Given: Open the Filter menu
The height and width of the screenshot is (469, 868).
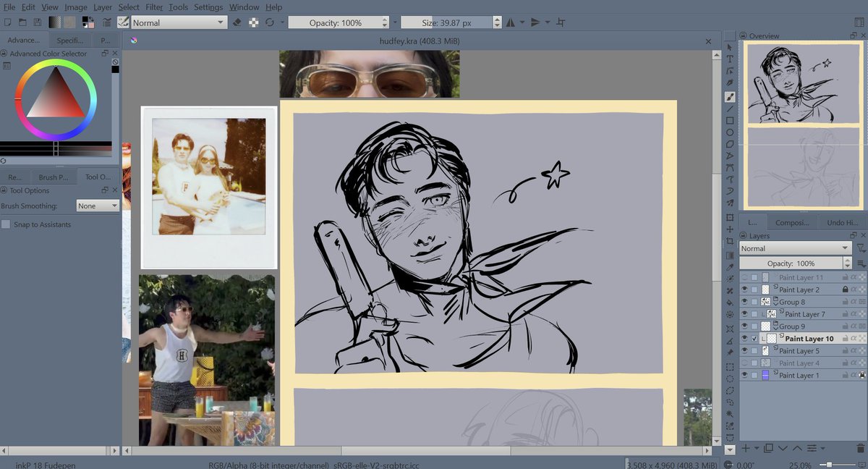Looking at the screenshot, I should point(154,7).
